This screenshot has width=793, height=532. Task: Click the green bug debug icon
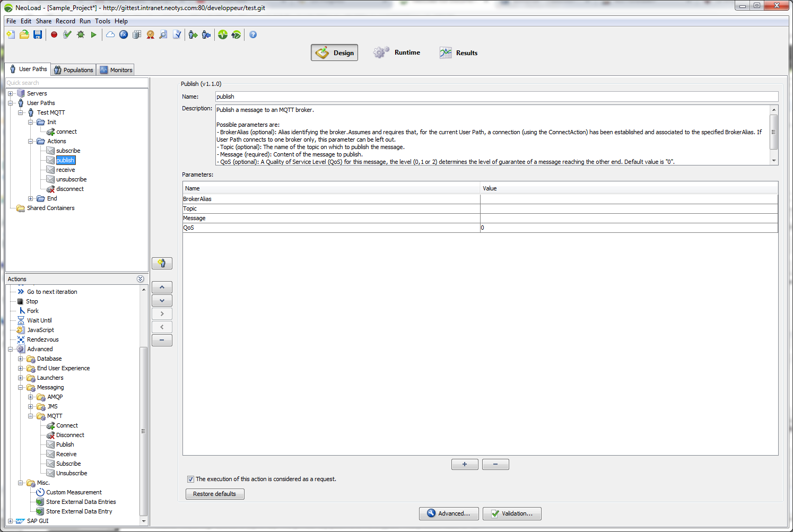pos(81,34)
